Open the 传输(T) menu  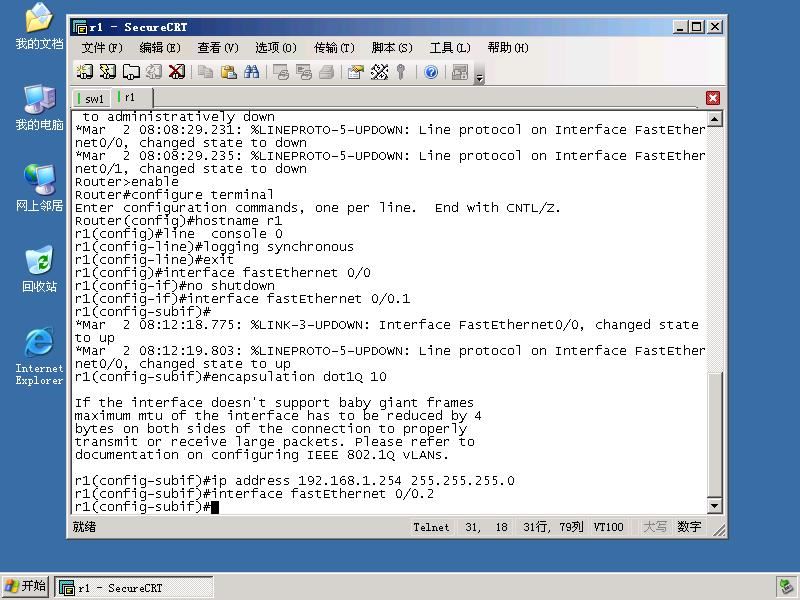(334, 48)
